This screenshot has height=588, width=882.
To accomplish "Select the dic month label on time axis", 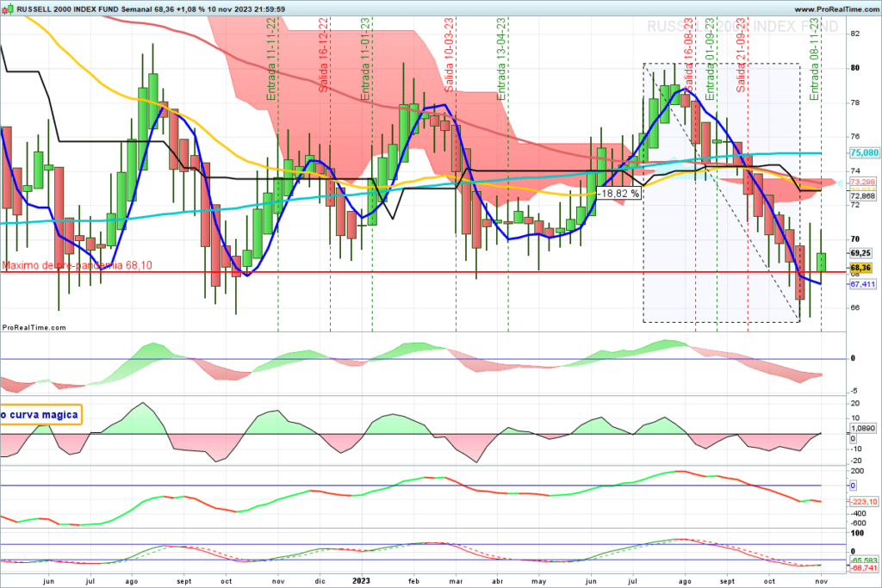I will tap(320, 581).
